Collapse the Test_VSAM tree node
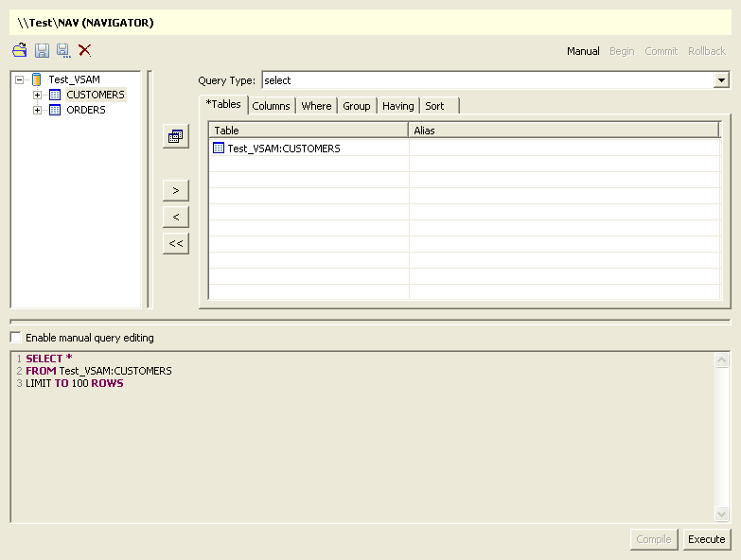The width and height of the screenshot is (741, 560). click(x=20, y=79)
